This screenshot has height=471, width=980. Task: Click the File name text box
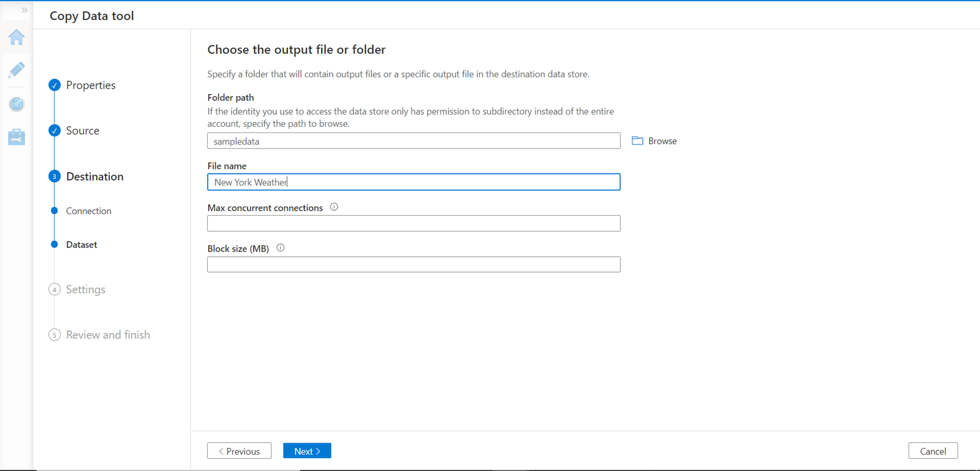(x=414, y=182)
